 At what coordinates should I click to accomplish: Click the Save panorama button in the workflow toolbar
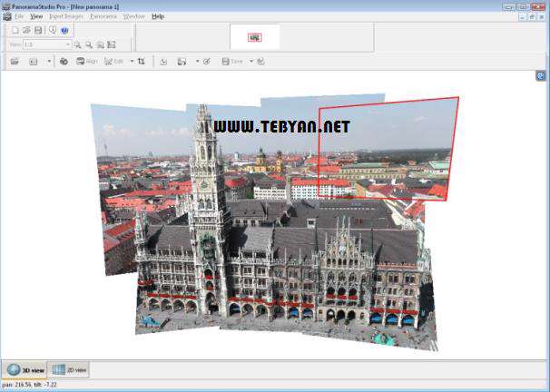tap(232, 62)
